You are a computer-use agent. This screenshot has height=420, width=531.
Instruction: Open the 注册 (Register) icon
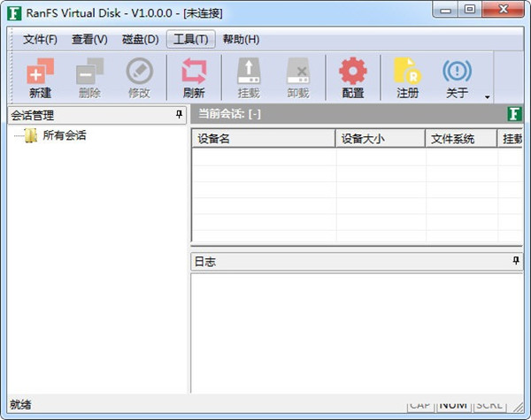[408, 78]
